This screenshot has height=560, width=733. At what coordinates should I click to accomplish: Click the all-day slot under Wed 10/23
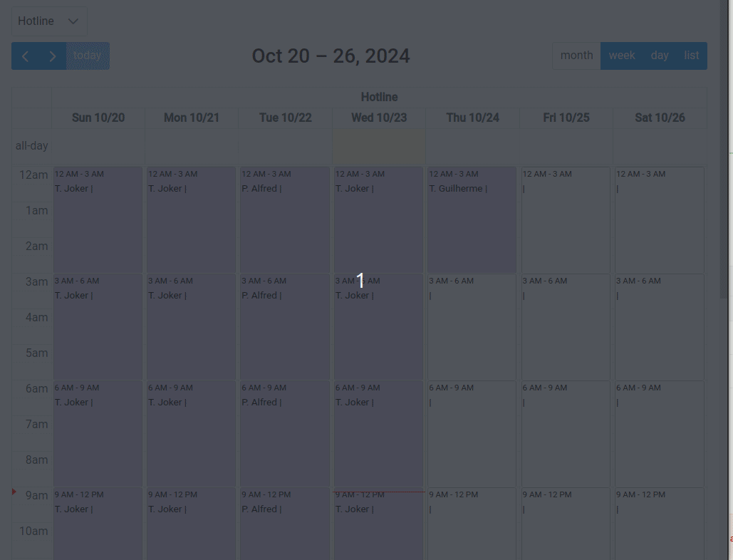click(378, 145)
